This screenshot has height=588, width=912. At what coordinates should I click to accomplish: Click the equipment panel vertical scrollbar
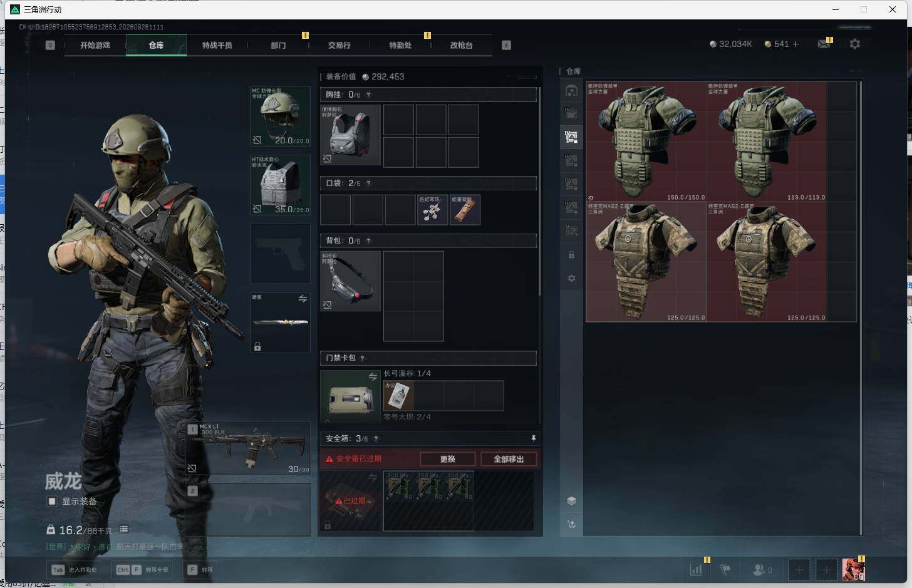pos(539,192)
